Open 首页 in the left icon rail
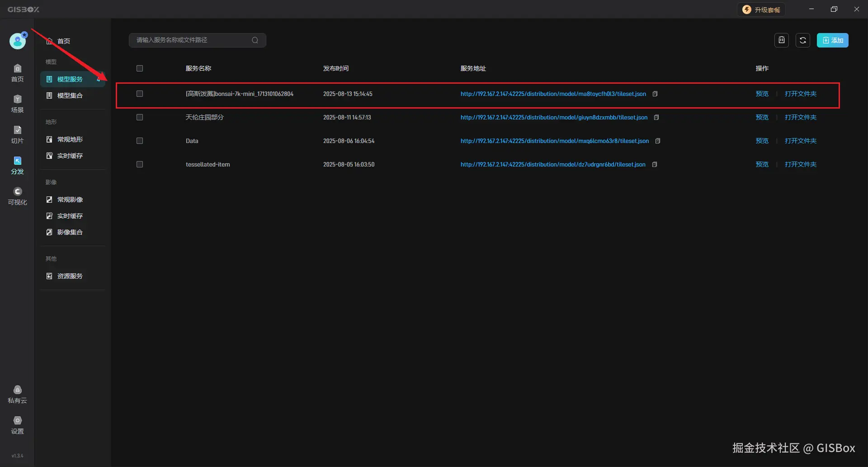 click(x=17, y=73)
